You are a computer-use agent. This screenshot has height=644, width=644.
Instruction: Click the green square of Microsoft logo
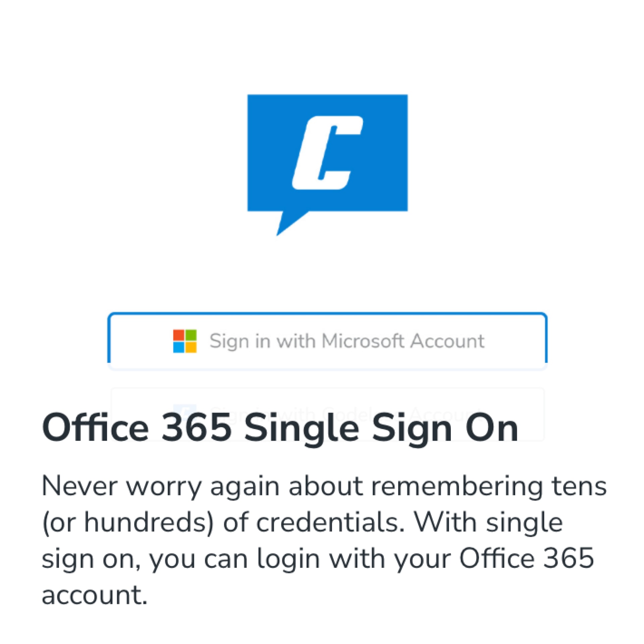[191, 335]
